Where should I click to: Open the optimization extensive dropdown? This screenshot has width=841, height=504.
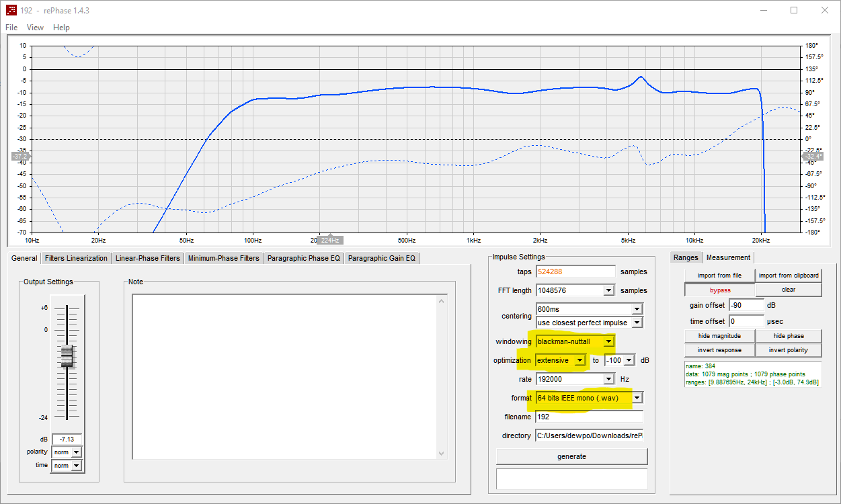coord(561,360)
